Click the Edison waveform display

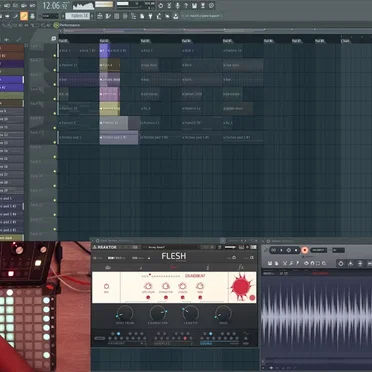coord(317,317)
